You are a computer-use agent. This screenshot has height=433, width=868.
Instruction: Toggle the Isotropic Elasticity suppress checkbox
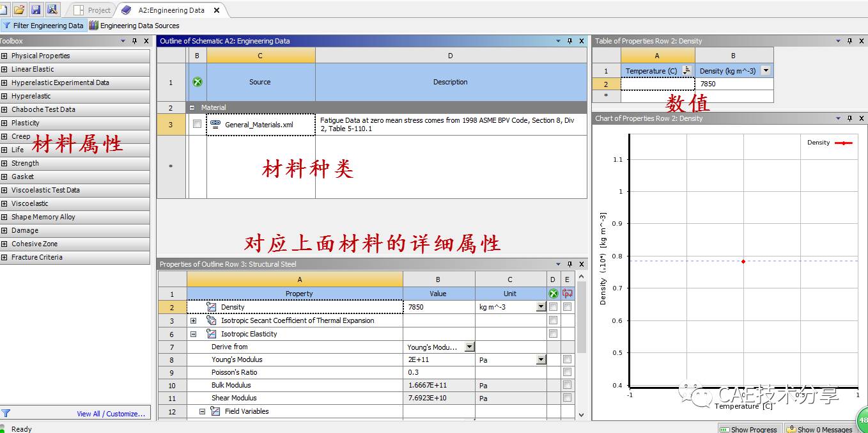(553, 334)
